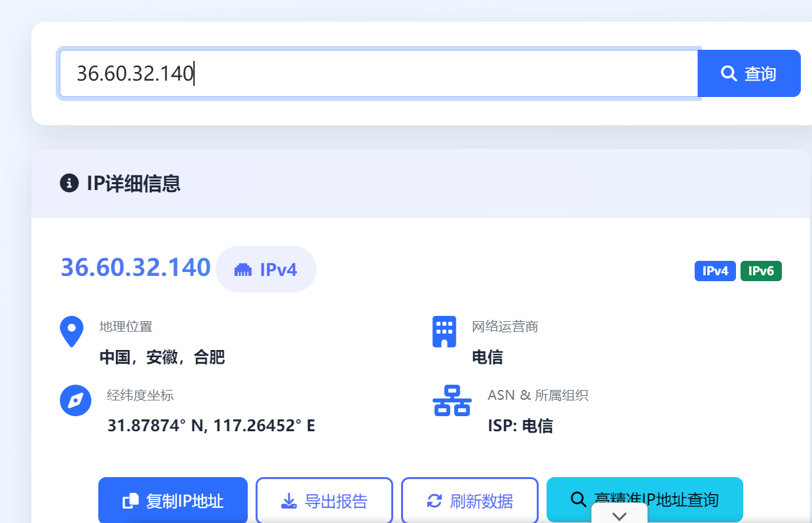Click the building icon beside 网络运营商

444,332
